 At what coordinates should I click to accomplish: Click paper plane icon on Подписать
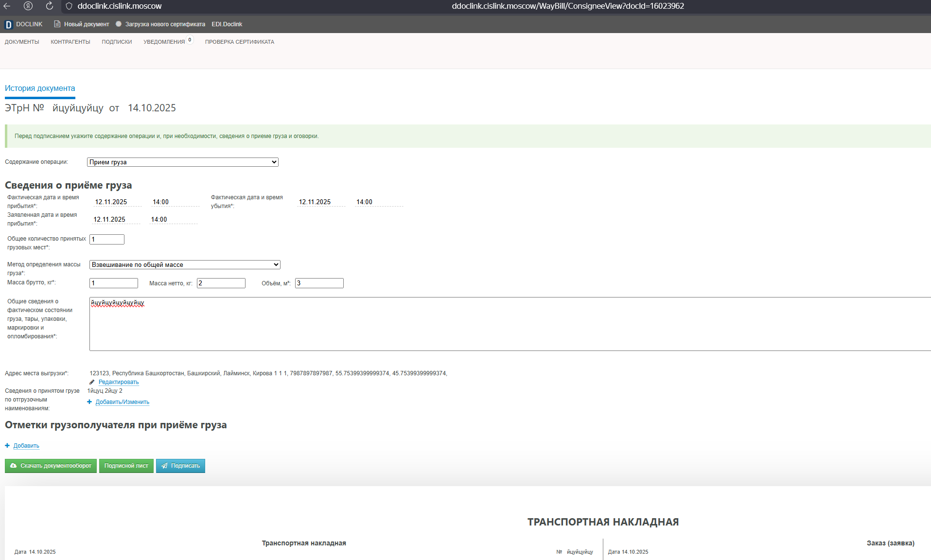165,466
